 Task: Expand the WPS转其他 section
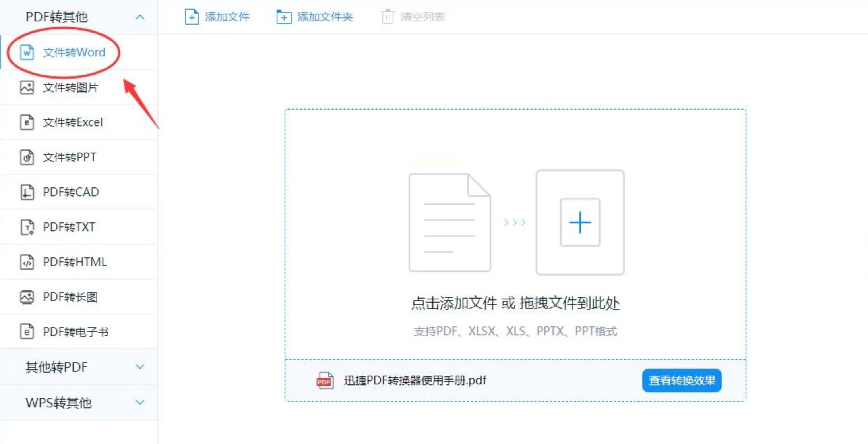click(139, 402)
